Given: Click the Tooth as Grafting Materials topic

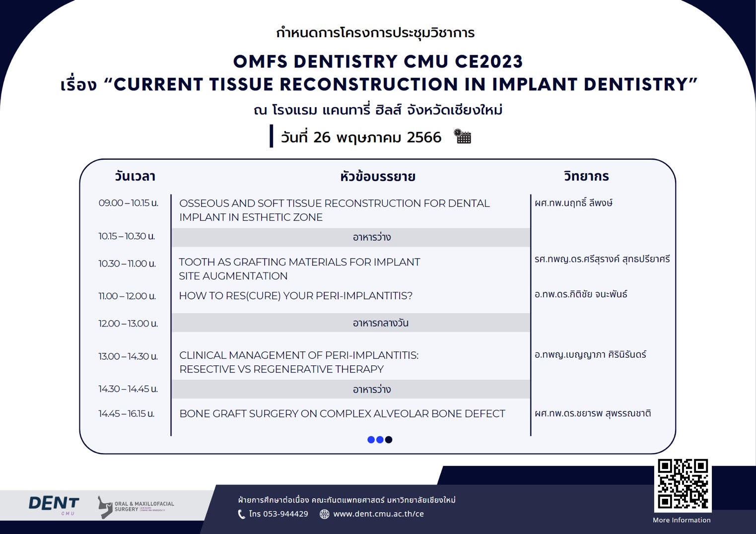Looking at the screenshot, I should [299, 269].
